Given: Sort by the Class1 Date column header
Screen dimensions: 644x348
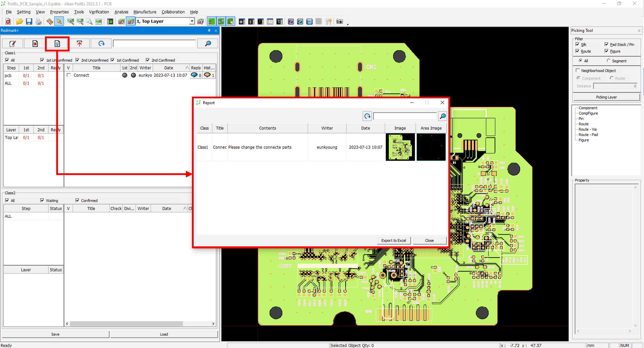Looking at the screenshot, I should coord(169,68).
